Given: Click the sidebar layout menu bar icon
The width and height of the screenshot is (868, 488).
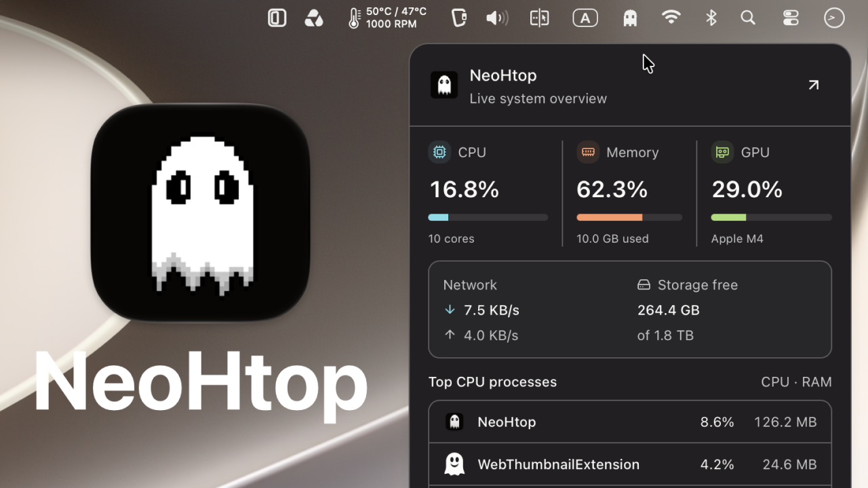Looking at the screenshot, I should point(277,18).
